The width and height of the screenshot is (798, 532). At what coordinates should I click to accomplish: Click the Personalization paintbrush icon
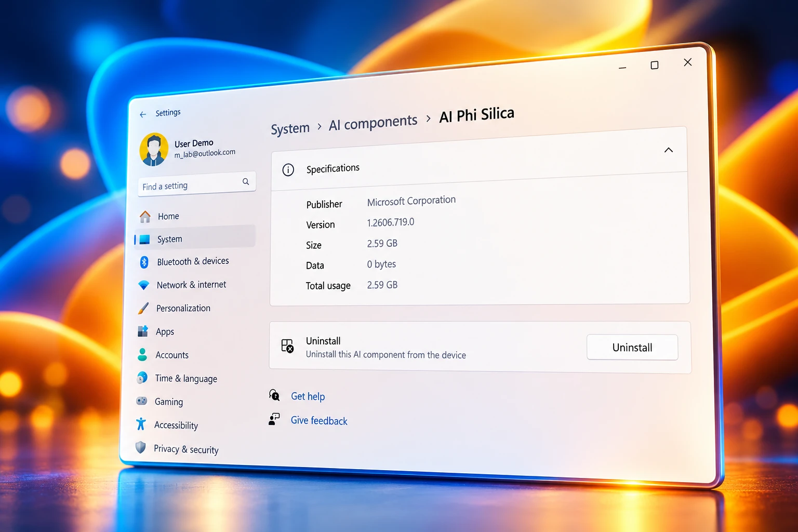(143, 308)
